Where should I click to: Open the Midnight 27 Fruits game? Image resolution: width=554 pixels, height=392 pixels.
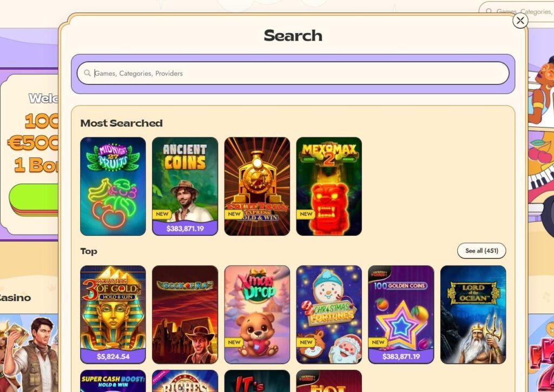113,186
